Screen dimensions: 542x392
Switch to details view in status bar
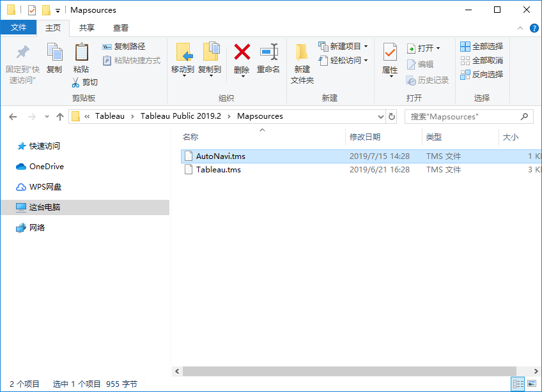click(x=518, y=384)
